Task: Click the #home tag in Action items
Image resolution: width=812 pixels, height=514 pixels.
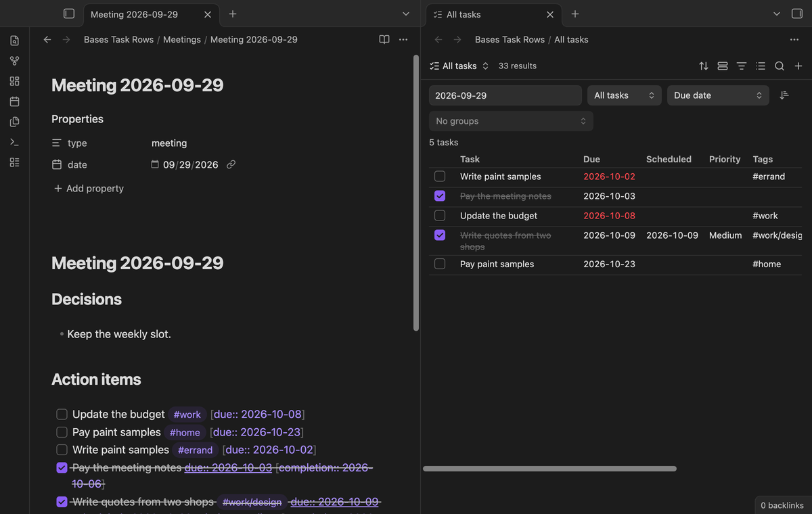Action: [185, 432]
